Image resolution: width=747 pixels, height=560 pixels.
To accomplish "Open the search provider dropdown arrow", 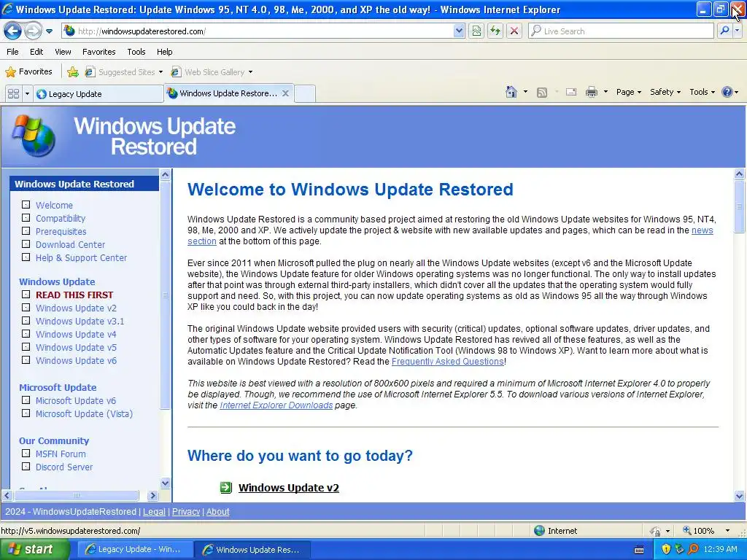I will 738,31.
